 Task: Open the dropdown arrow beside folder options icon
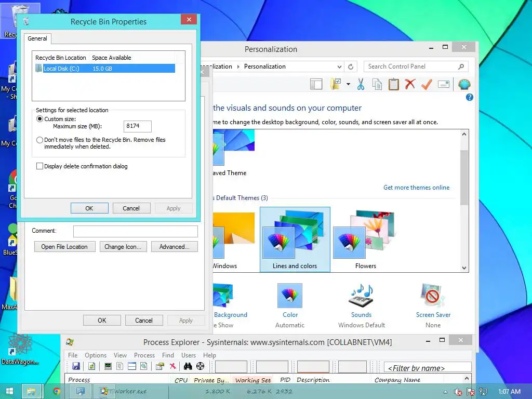348,84
